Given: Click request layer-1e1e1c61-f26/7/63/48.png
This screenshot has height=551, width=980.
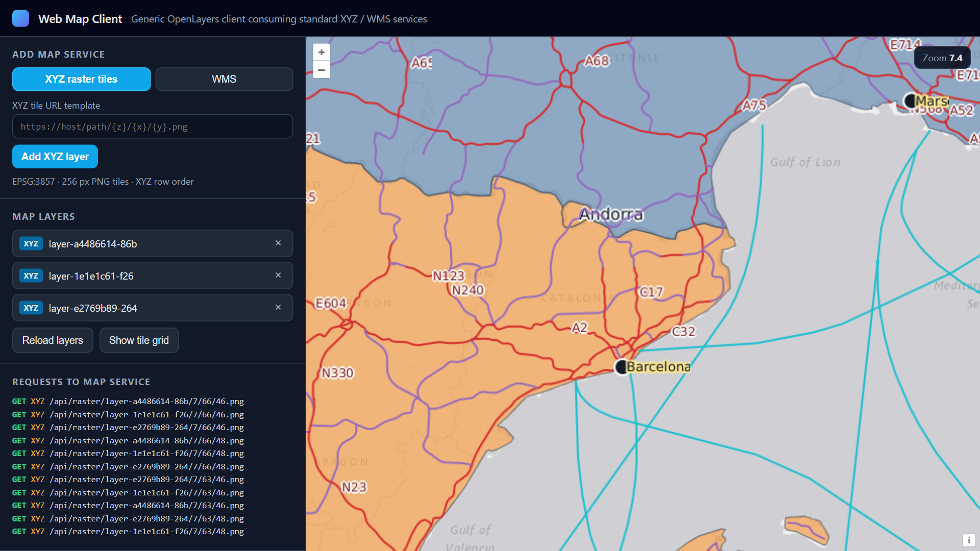Looking at the screenshot, I should 128,532.
